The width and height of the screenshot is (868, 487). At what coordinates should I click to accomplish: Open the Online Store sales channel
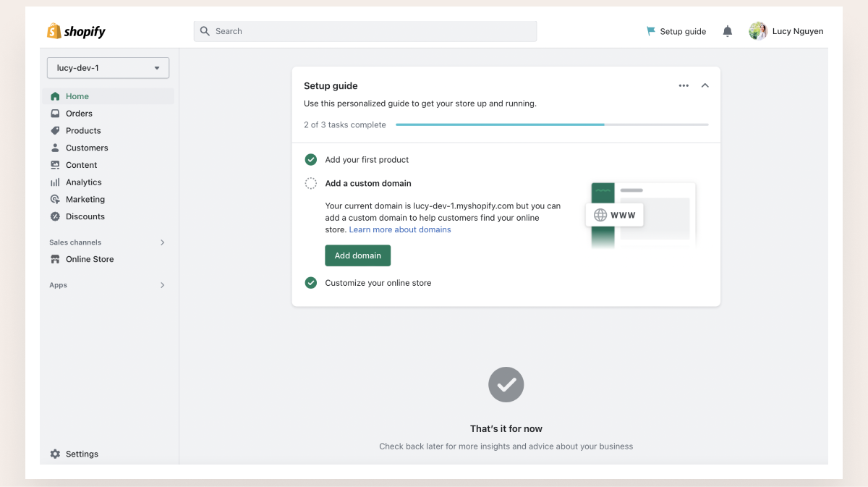coord(90,259)
